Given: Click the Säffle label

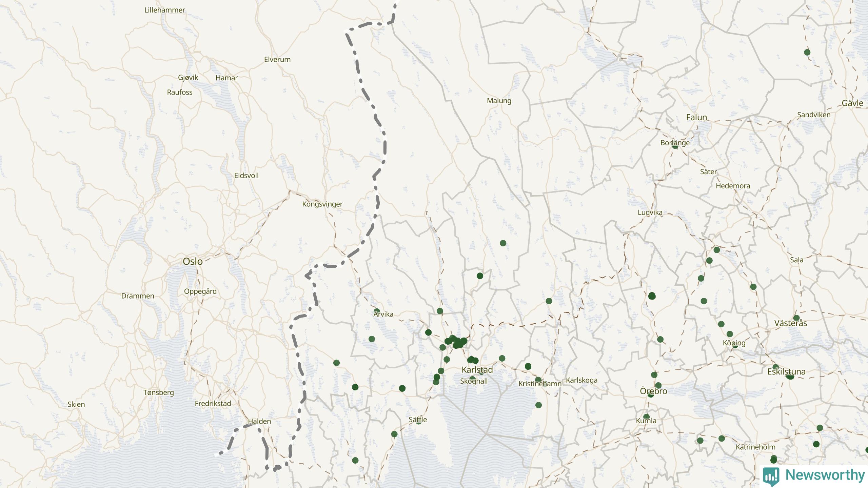Looking at the screenshot, I should 418,420.
